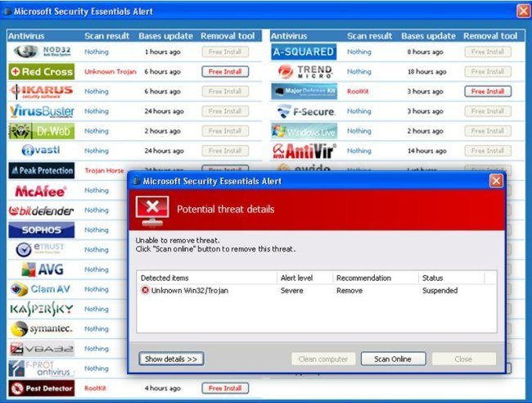Click the NOD32 antivirus logo

(43, 52)
